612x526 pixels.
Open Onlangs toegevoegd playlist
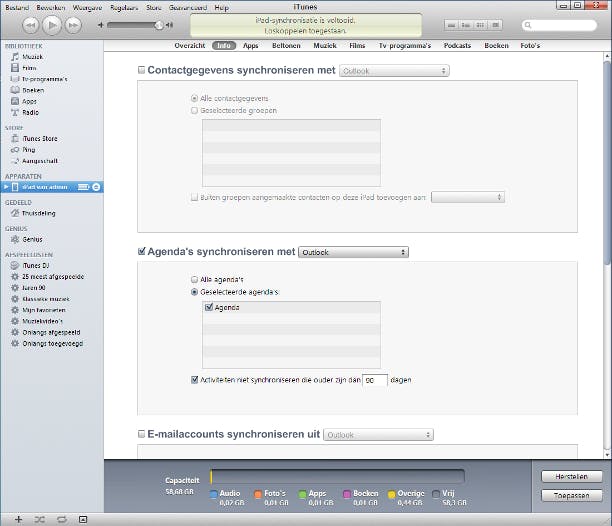(53, 343)
